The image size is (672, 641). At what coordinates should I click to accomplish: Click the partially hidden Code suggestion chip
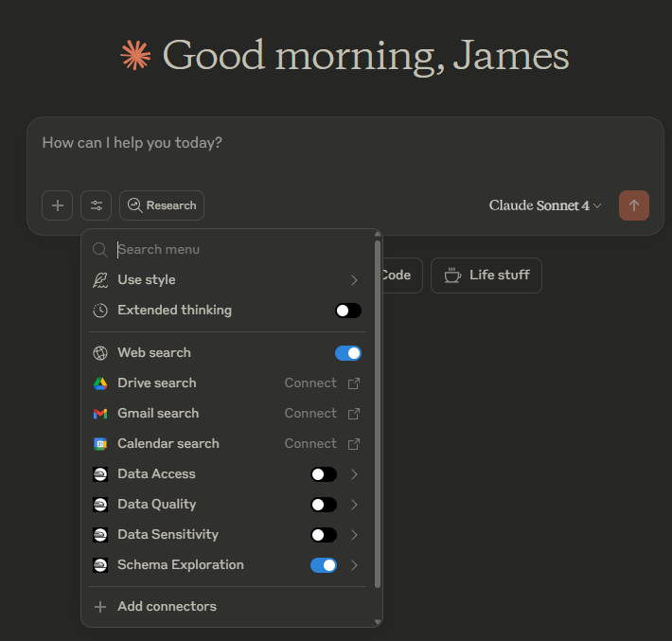[402, 276]
